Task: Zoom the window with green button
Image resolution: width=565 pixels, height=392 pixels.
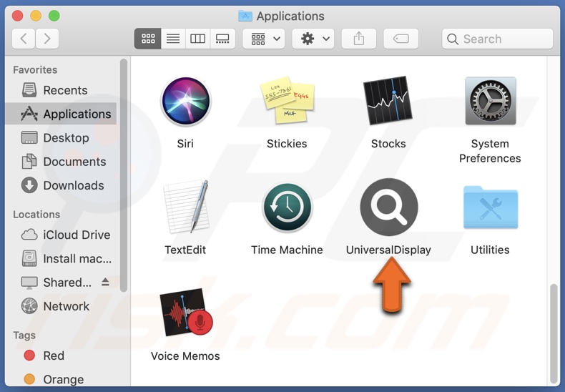Action: tap(54, 16)
